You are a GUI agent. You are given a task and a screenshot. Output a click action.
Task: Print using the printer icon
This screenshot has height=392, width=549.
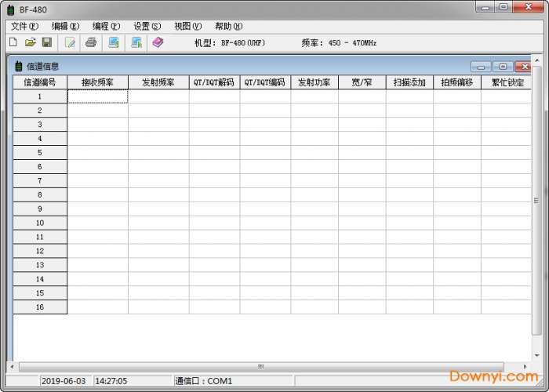tap(91, 42)
